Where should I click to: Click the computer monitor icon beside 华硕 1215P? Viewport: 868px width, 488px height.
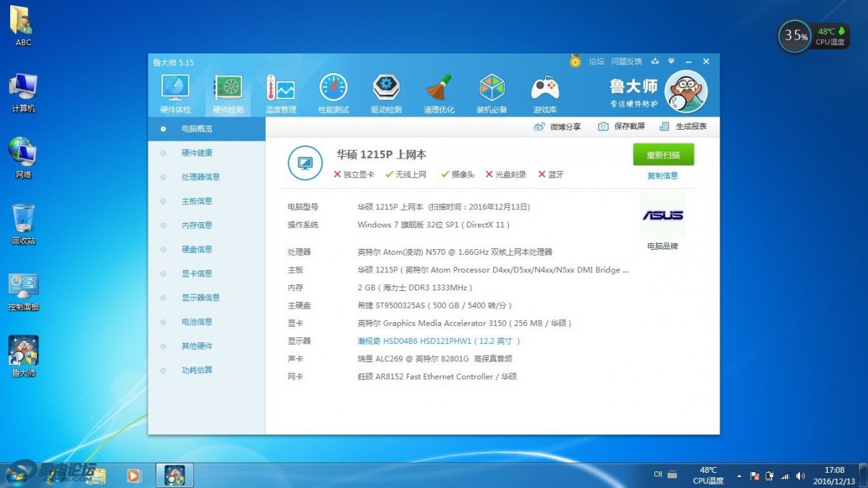pyautogui.click(x=305, y=163)
